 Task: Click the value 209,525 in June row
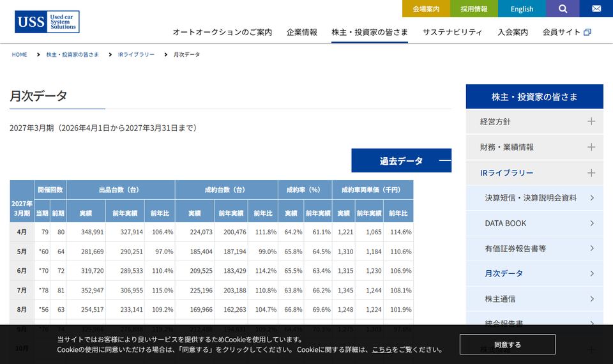pyautogui.click(x=201, y=271)
